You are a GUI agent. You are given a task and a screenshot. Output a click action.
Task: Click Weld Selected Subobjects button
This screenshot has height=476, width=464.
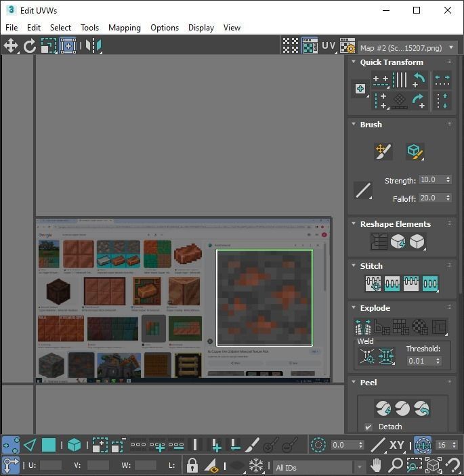pyautogui.click(x=386, y=356)
